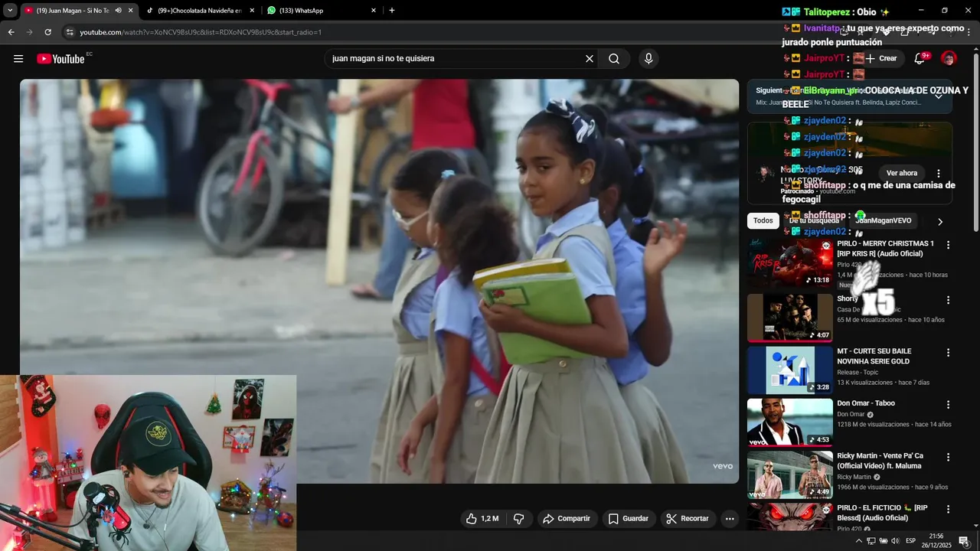Show next filter chips with right arrow

click(x=940, y=222)
